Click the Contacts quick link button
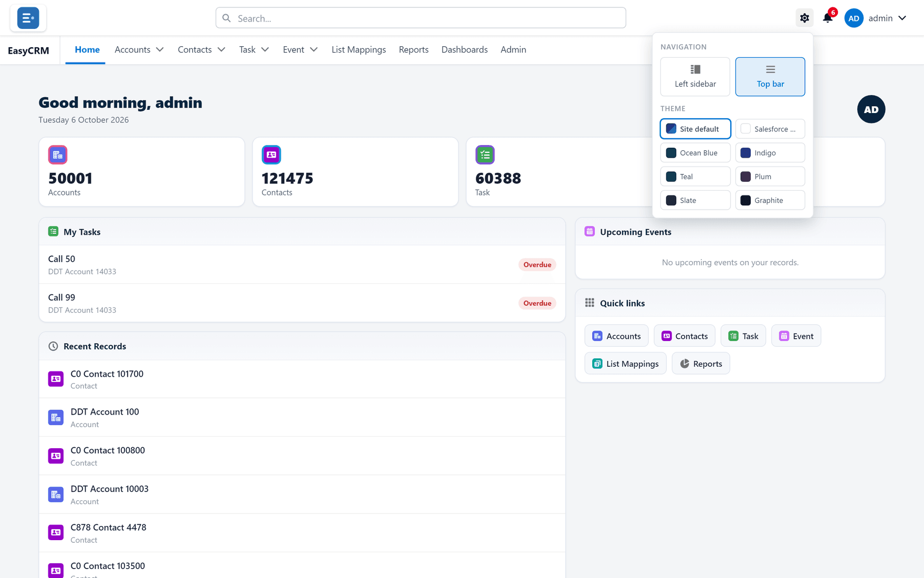The width and height of the screenshot is (924, 578). point(685,336)
